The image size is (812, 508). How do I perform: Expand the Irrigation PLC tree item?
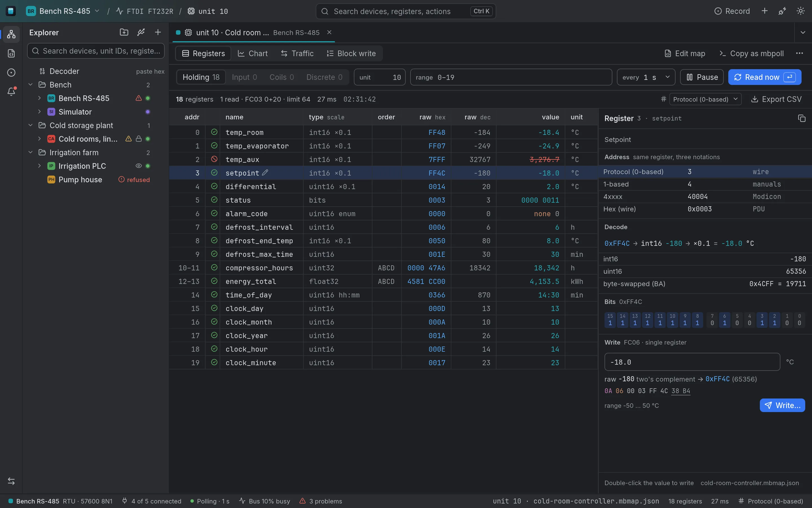[39, 166]
